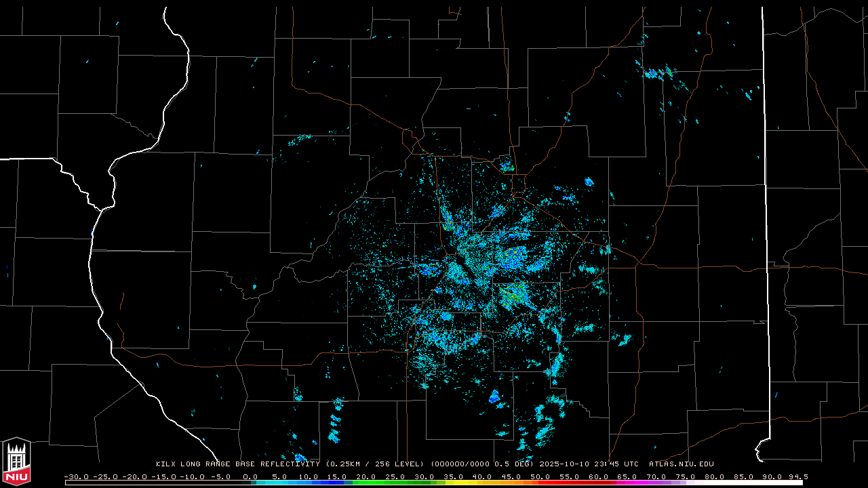868x488 pixels.
Task: Click the "80.0" dBZ scale label
Action: point(715,476)
